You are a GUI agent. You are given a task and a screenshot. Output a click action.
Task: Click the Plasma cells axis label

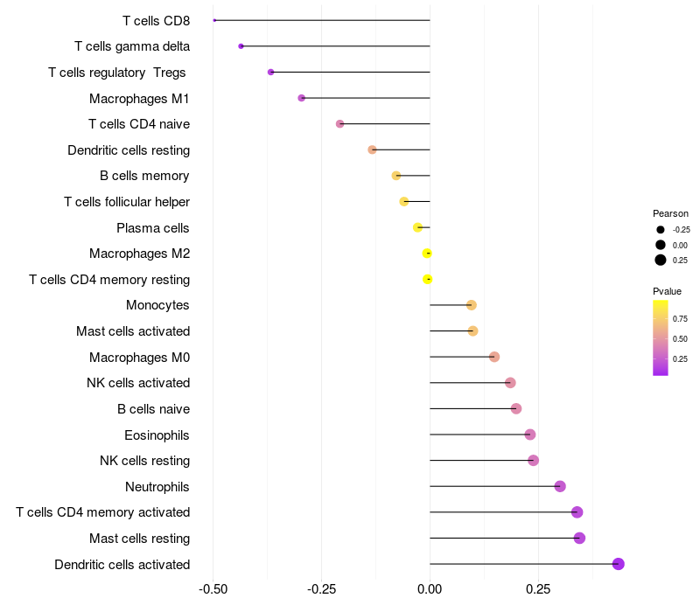pyautogui.click(x=153, y=228)
